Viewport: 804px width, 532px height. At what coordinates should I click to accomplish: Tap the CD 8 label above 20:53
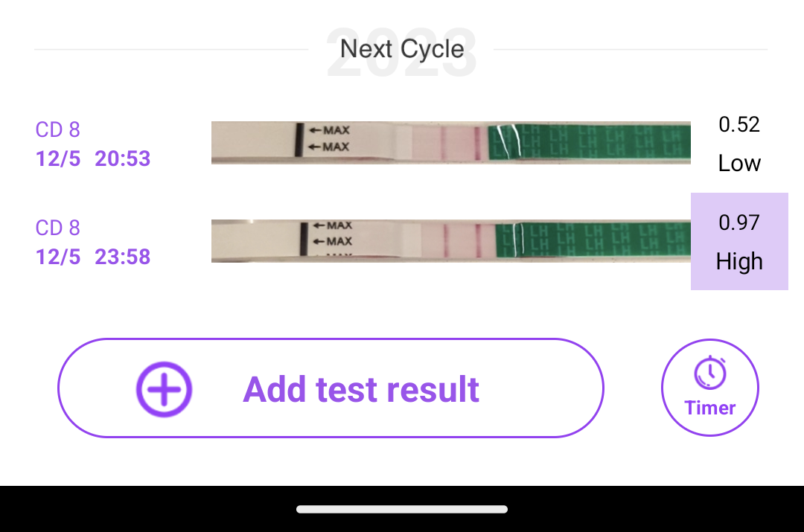pyautogui.click(x=57, y=129)
